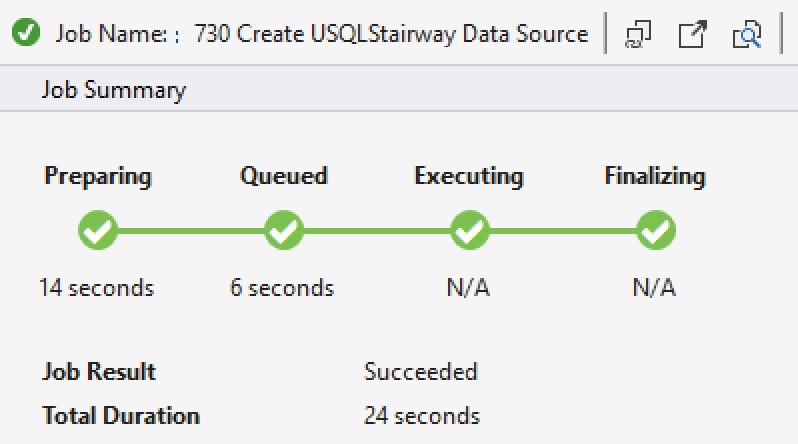Click the magnifier job view icon
Screen dimensions: 798x444
tap(746, 35)
